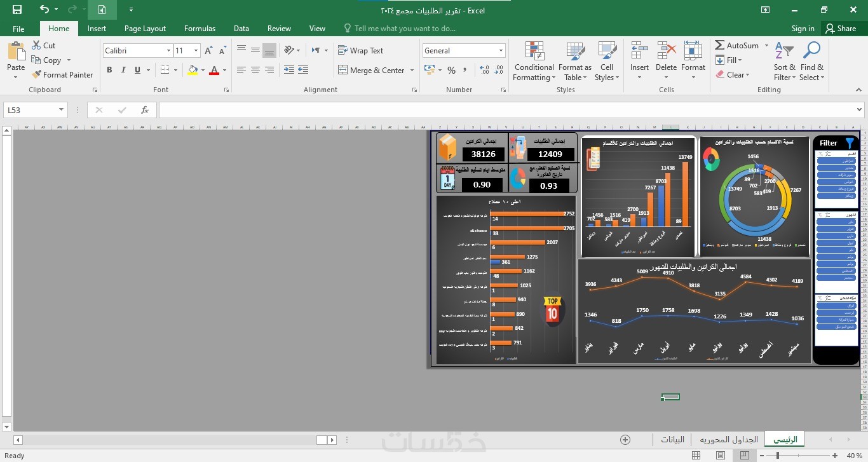The height and width of the screenshot is (462, 868).
Task: Toggle Center horizontal alignment
Action: 255,70
